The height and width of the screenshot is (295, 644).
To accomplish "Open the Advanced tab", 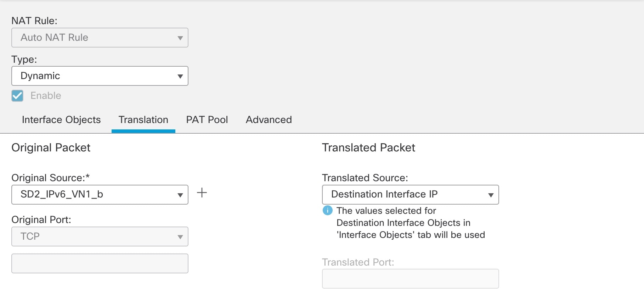I will pyautogui.click(x=269, y=120).
